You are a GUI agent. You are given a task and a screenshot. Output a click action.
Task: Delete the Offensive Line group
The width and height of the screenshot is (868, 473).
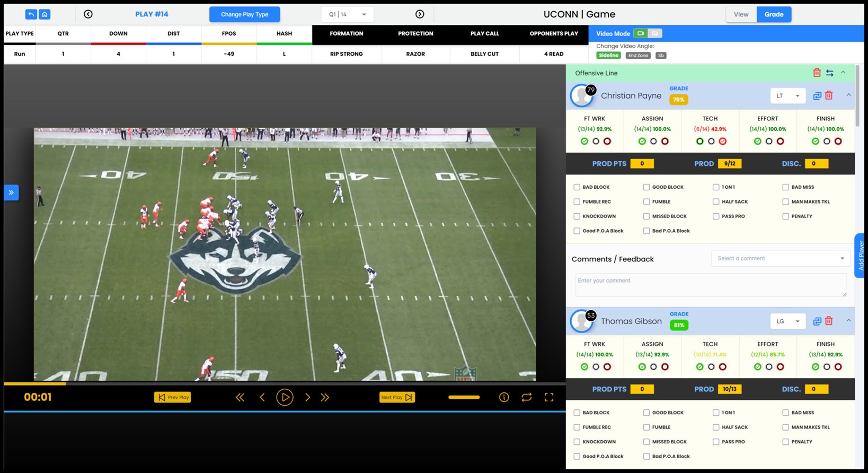(x=817, y=73)
